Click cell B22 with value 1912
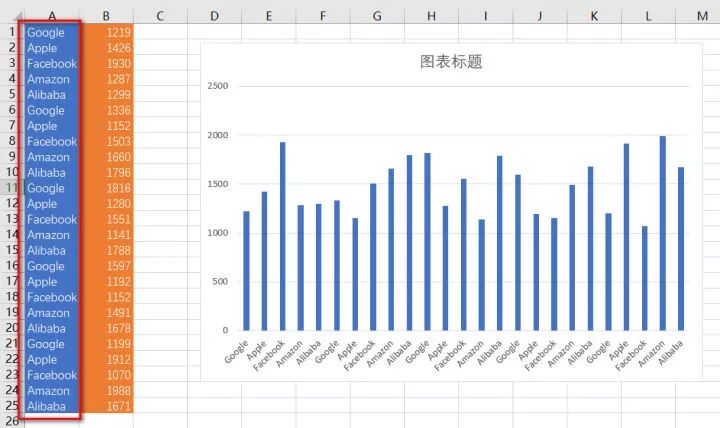 click(106, 360)
